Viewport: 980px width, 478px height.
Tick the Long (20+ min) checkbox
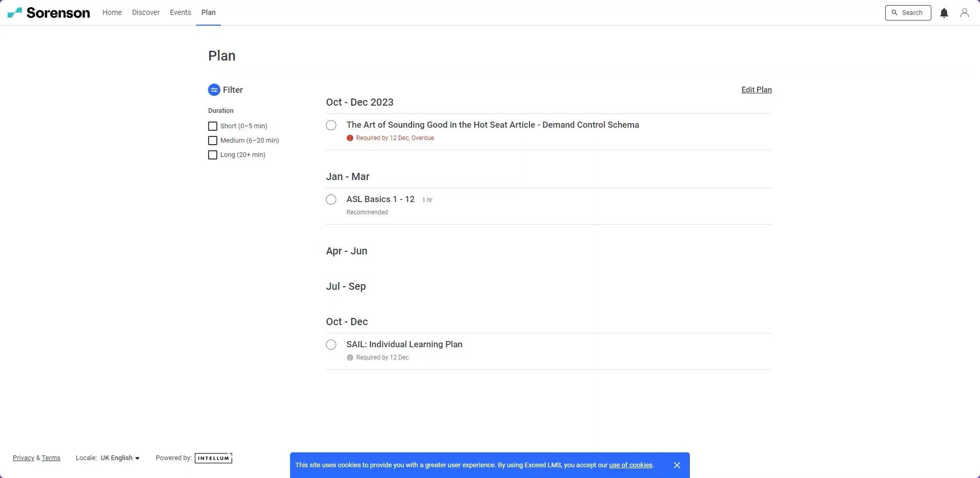[x=213, y=155]
